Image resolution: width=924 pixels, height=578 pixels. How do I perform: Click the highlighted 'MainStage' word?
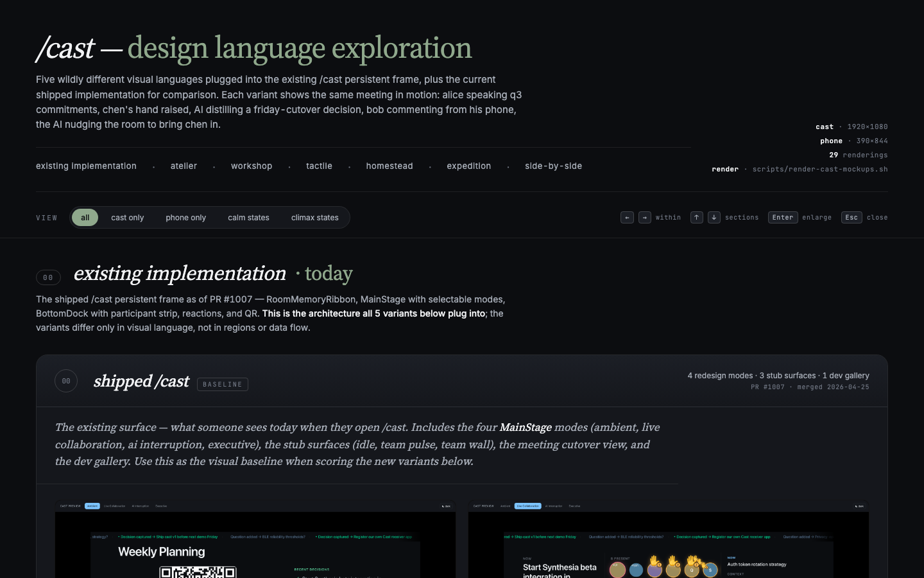(526, 427)
